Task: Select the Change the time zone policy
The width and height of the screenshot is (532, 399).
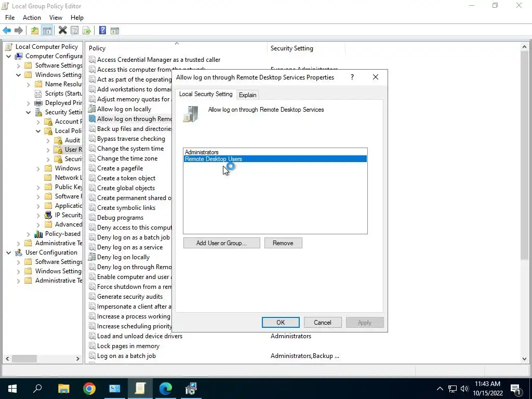Action: (x=127, y=158)
